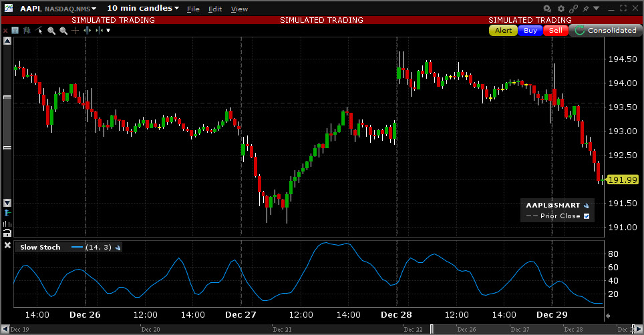Pin the chart window

tap(586, 8)
